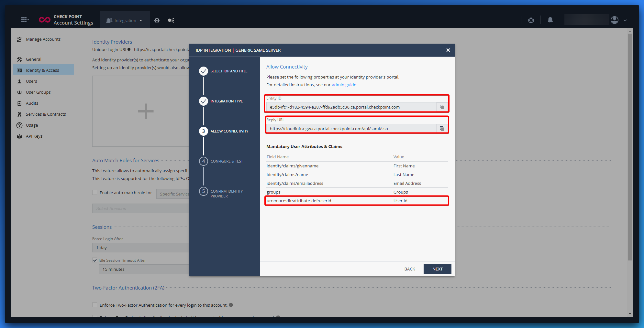The width and height of the screenshot is (644, 328).
Task: Expand the user account chevron
Action: click(x=625, y=20)
